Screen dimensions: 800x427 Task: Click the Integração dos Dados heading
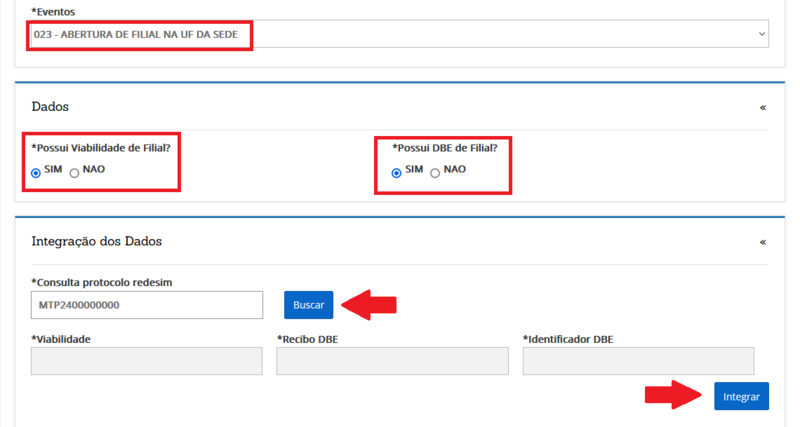(96, 242)
